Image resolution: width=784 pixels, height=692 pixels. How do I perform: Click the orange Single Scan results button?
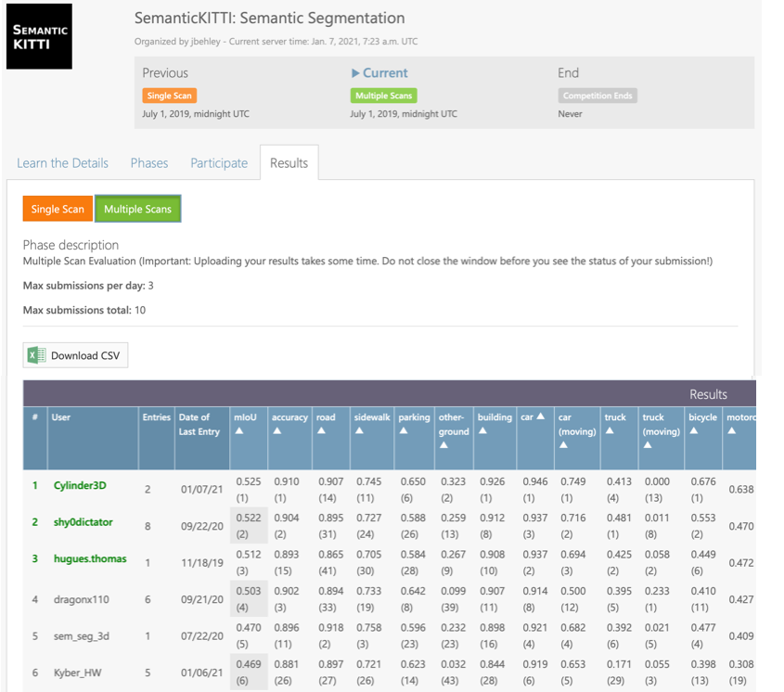[58, 209]
